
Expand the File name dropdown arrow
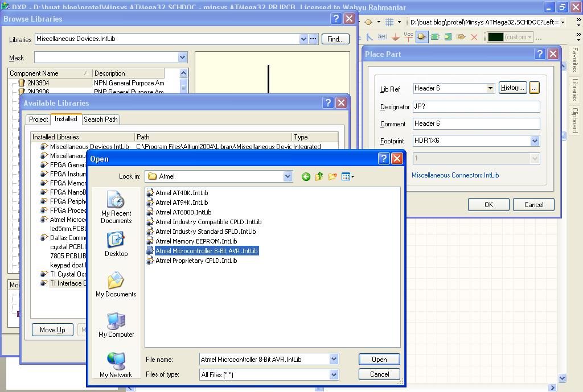pyautogui.click(x=334, y=360)
